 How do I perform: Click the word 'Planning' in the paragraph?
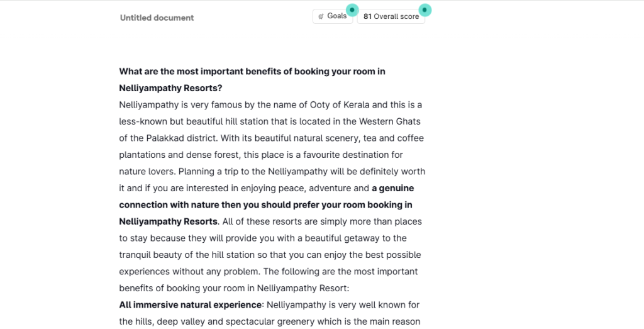pos(199,171)
